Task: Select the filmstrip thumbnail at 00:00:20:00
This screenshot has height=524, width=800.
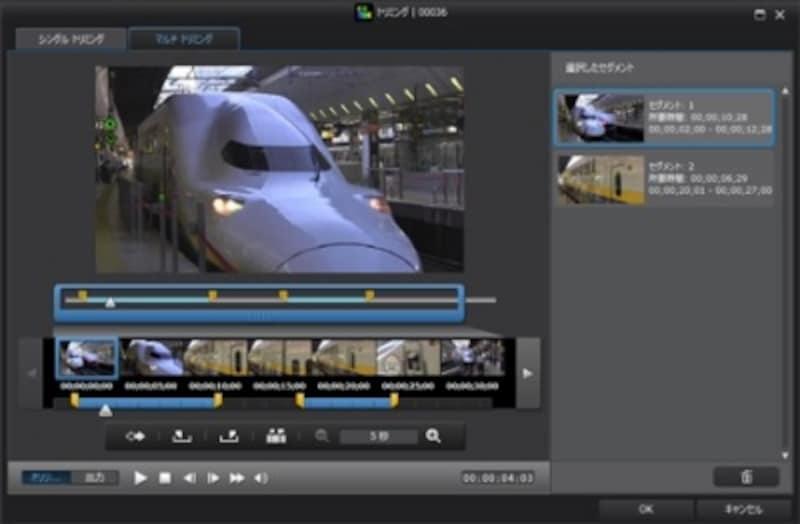Action: click(x=344, y=358)
